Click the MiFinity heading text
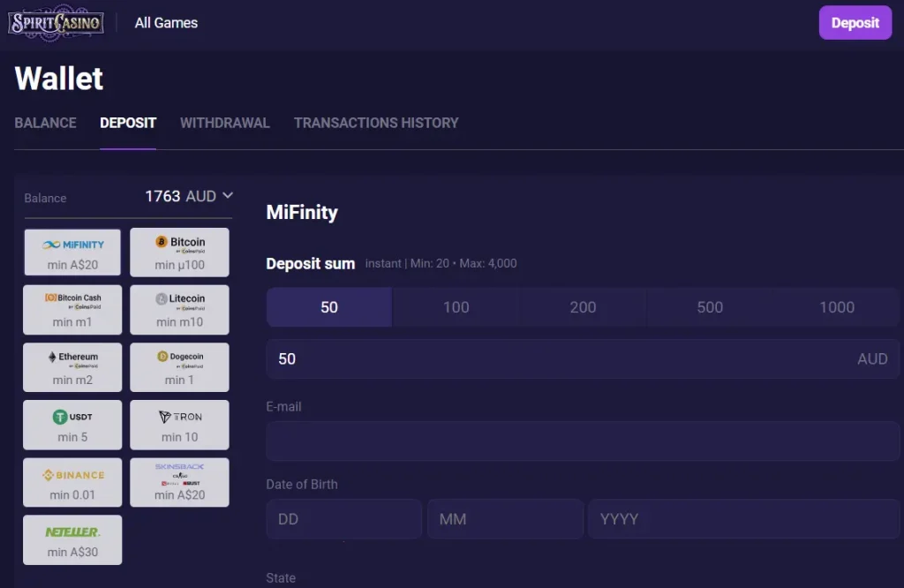The image size is (904, 588). point(302,212)
